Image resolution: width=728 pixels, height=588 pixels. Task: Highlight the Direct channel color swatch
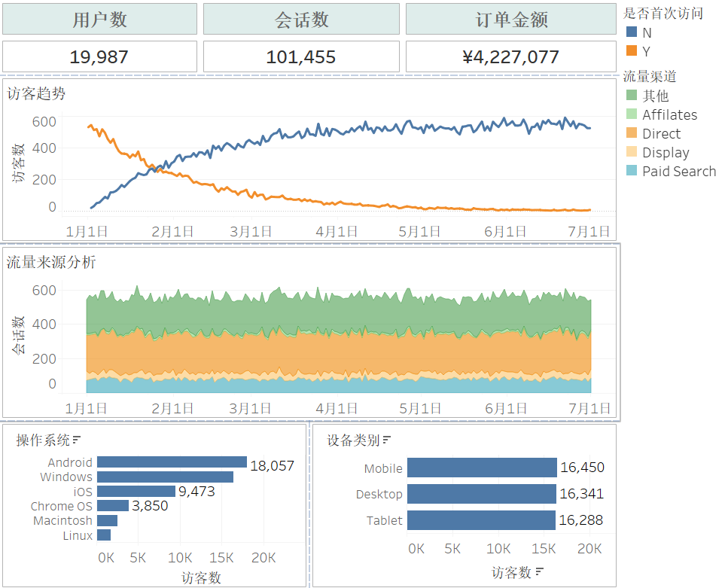pyautogui.click(x=632, y=133)
